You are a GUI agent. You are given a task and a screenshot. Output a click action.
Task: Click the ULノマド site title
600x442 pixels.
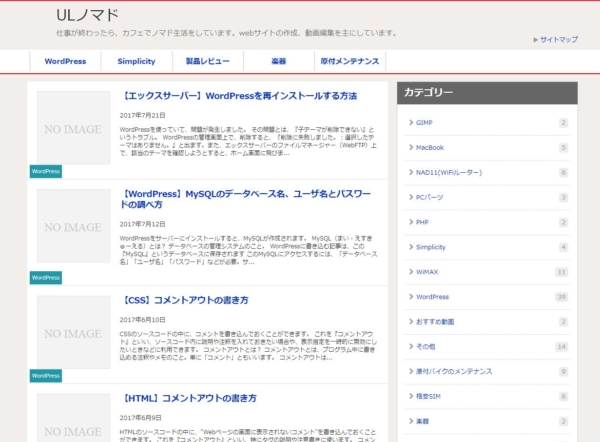[88, 15]
